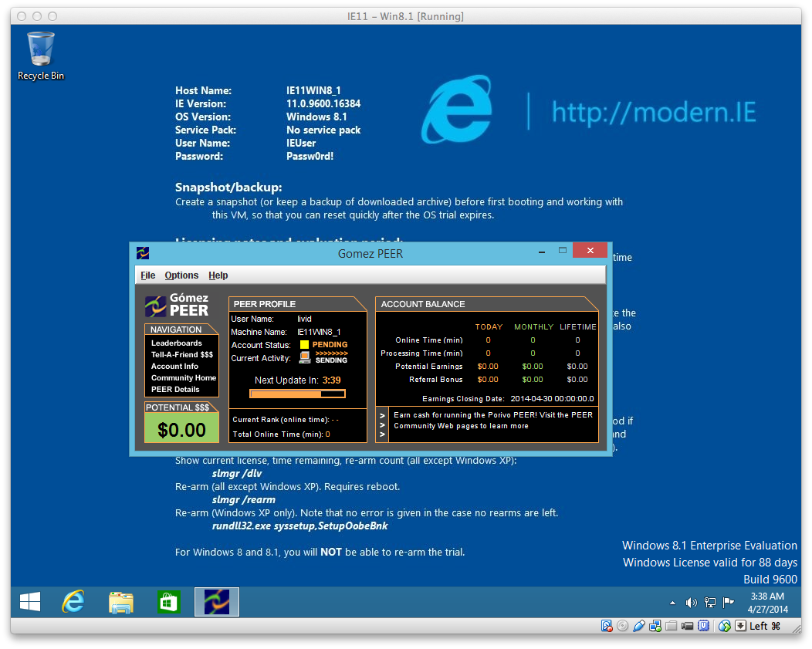Open the Community Home link
The image size is (812, 649).
(184, 378)
